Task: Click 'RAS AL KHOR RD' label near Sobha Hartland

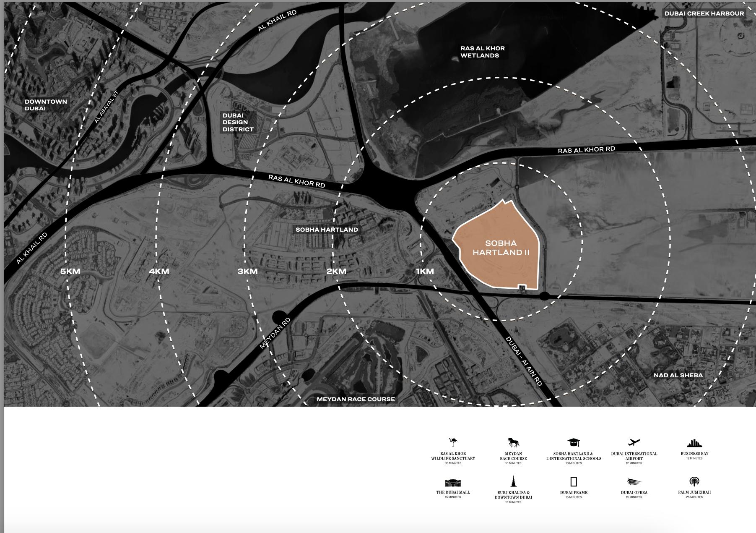Action: coord(296,181)
